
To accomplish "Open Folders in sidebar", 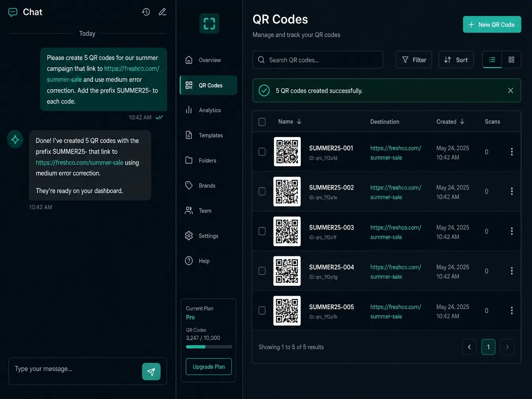I will pyautogui.click(x=209, y=160).
